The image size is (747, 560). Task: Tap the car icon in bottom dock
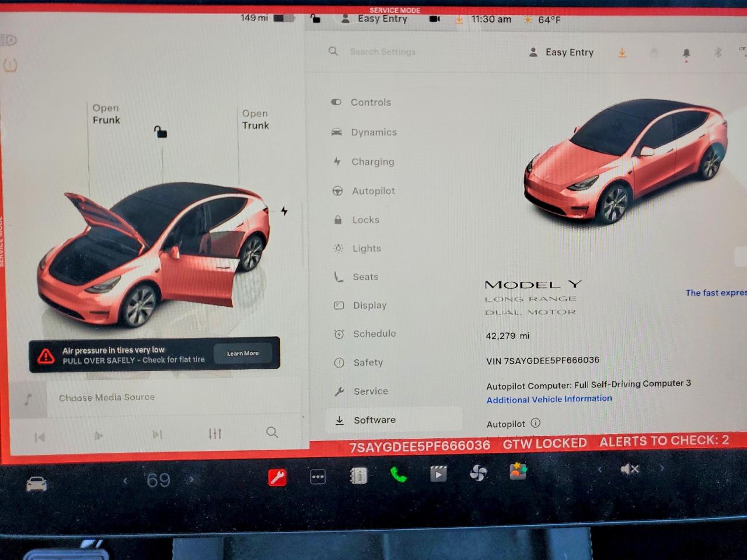36,483
